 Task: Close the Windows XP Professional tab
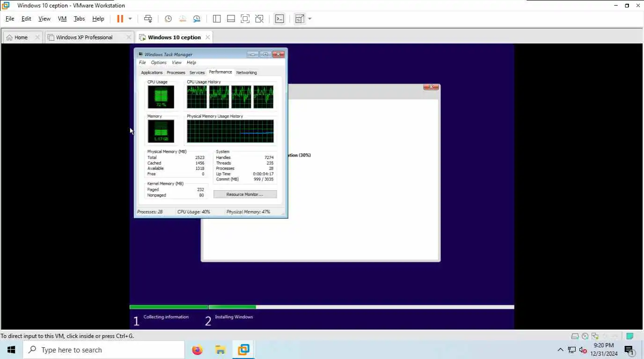tap(129, 37)
